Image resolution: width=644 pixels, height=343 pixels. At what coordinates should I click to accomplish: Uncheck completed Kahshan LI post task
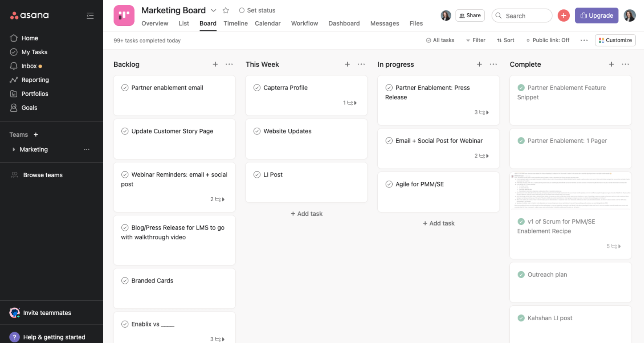(521, 318)
